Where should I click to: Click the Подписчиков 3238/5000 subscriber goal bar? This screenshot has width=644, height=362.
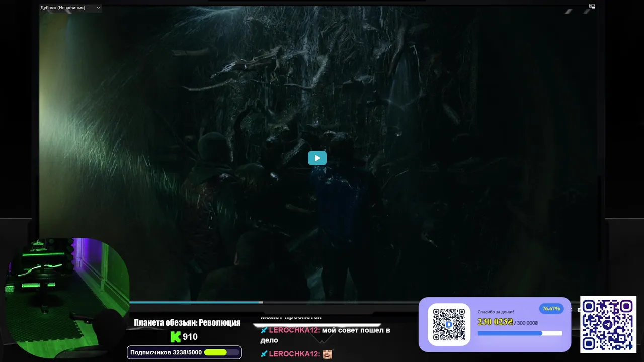[184, 352]
